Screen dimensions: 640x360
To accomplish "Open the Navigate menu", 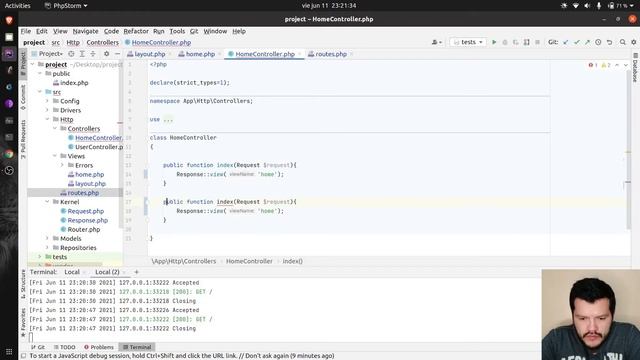I will 85,31.
